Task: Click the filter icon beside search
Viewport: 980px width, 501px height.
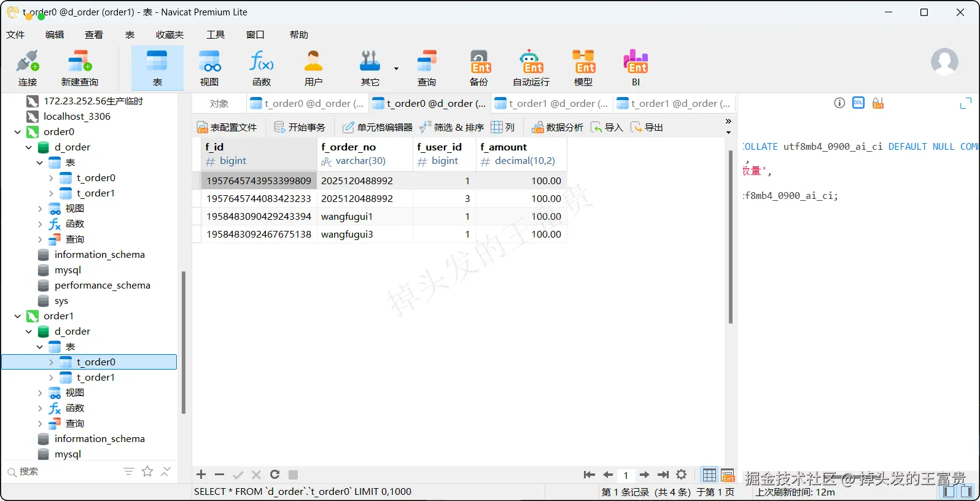Action: (128, 472)
